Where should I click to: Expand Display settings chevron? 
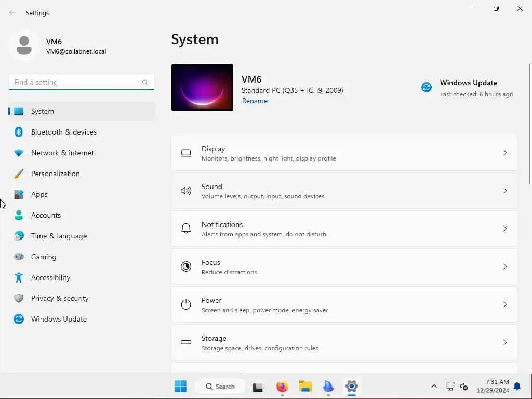click(505, 153)
